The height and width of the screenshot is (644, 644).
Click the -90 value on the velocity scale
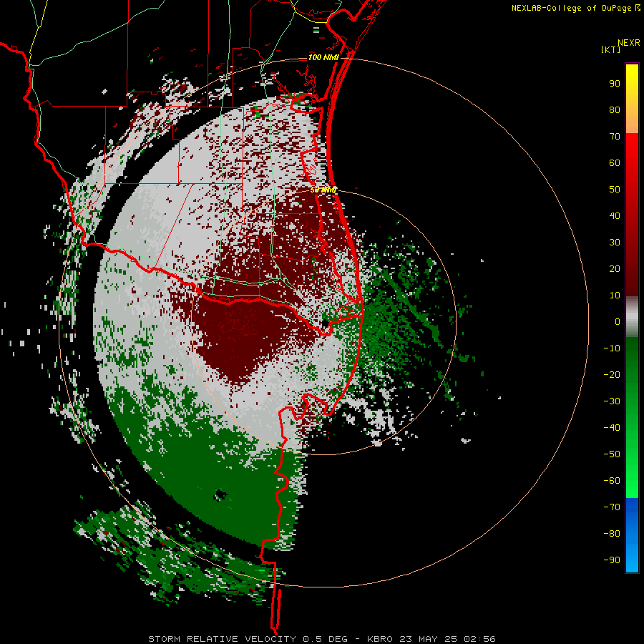coord(612,560)
